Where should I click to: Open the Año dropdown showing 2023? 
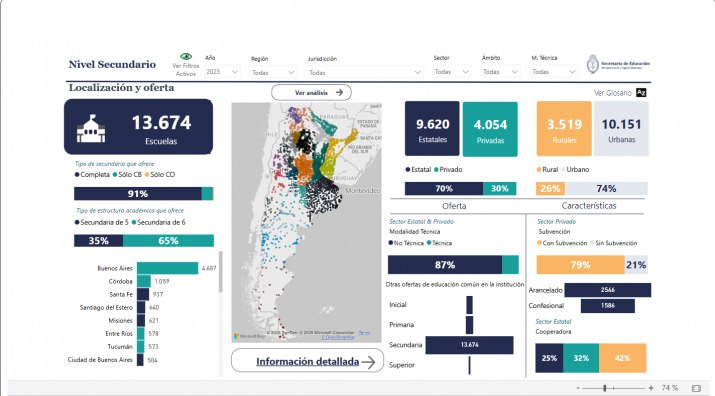tap(222, 72)
